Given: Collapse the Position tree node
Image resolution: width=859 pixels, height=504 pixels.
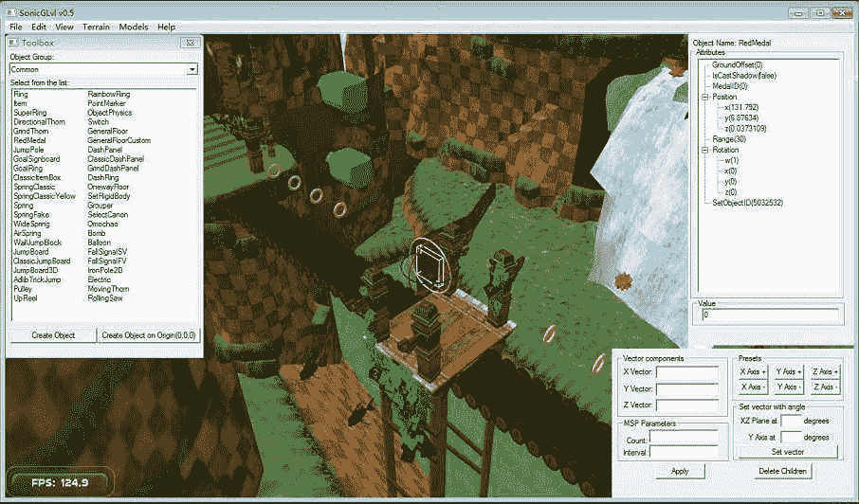Looking at the screenshot, I should point(705,97).
